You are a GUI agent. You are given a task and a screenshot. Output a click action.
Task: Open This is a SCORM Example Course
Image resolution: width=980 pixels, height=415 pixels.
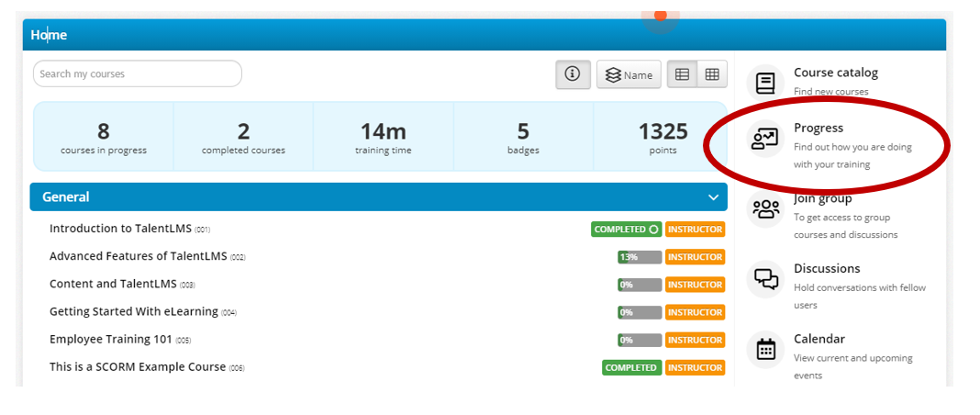pos(138,367)
